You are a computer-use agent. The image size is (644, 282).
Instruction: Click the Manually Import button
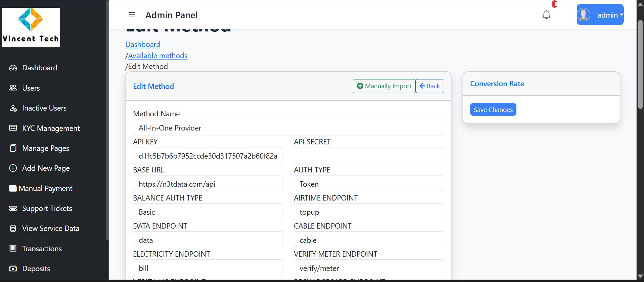click(384, 86)
